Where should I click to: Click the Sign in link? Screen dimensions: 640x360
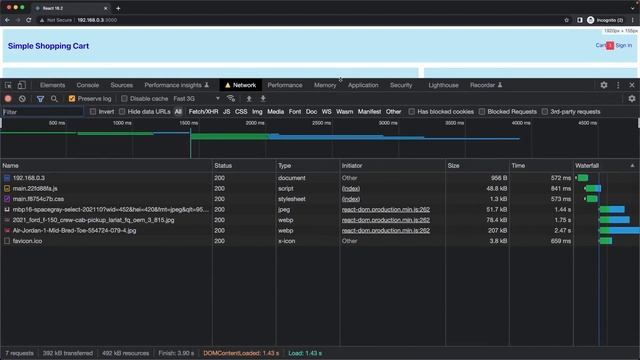coord(624,45)
